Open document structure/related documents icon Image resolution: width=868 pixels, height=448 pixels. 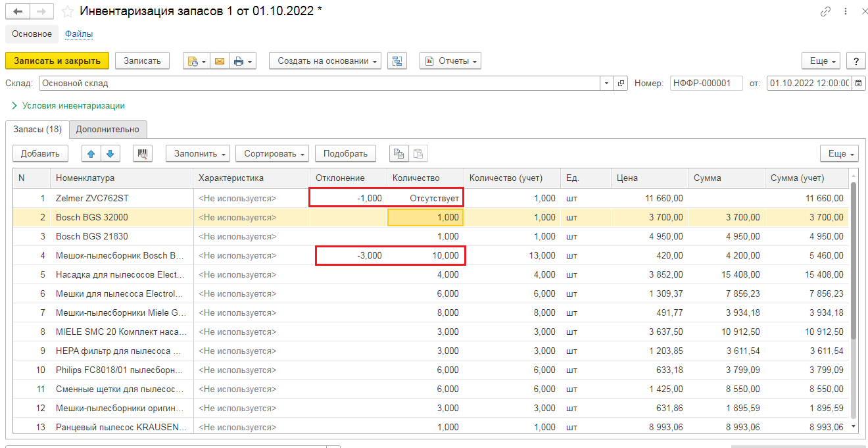coord(397,61)
